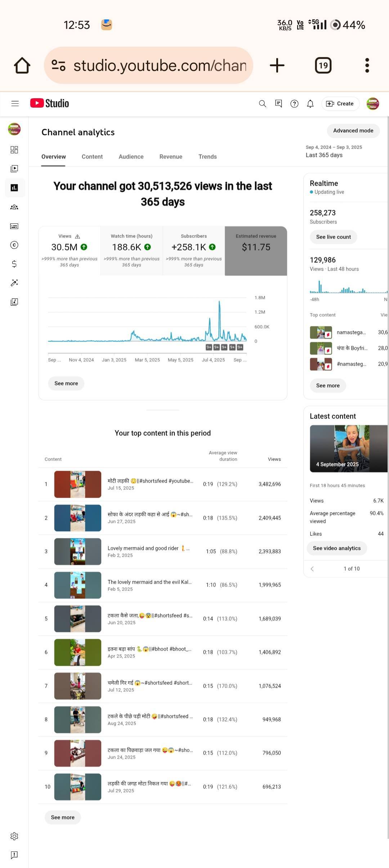
Task: Click the Advanced mode button
Action: click(353, 131)
